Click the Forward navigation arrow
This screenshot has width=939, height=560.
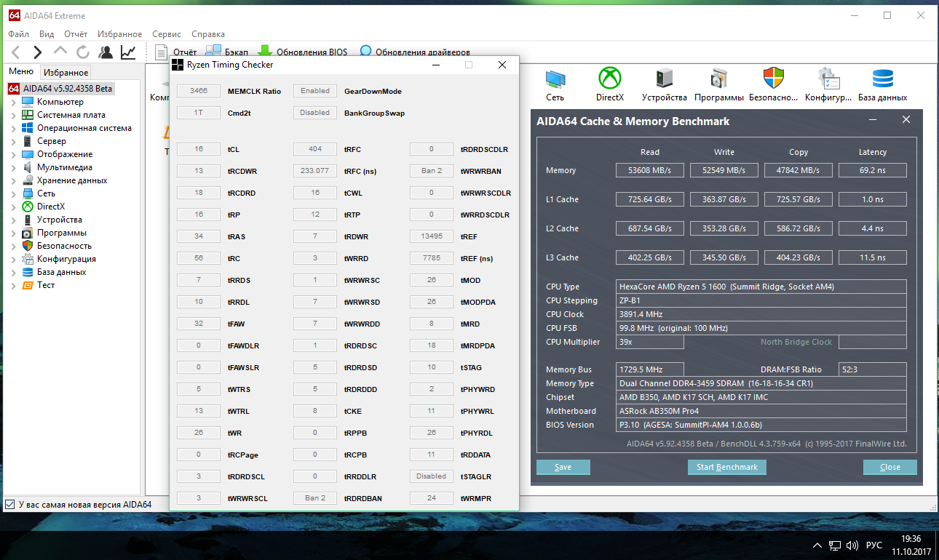38,52
